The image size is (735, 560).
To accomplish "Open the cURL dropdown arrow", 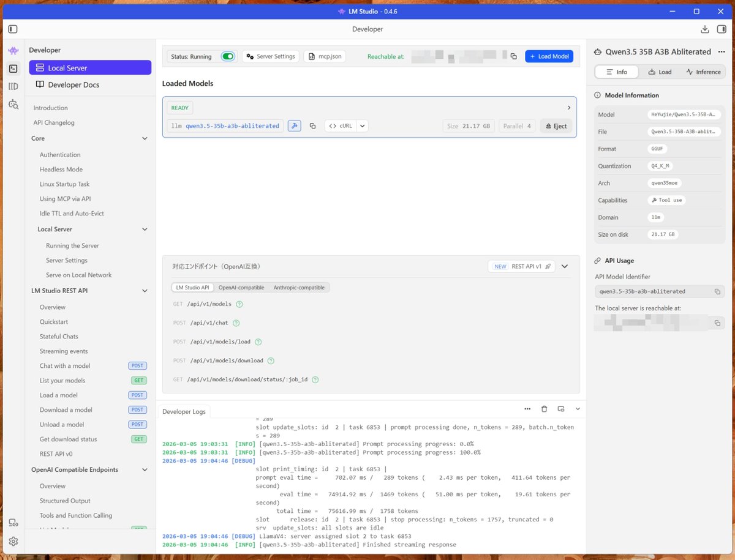I will click(x=363, y=126).
